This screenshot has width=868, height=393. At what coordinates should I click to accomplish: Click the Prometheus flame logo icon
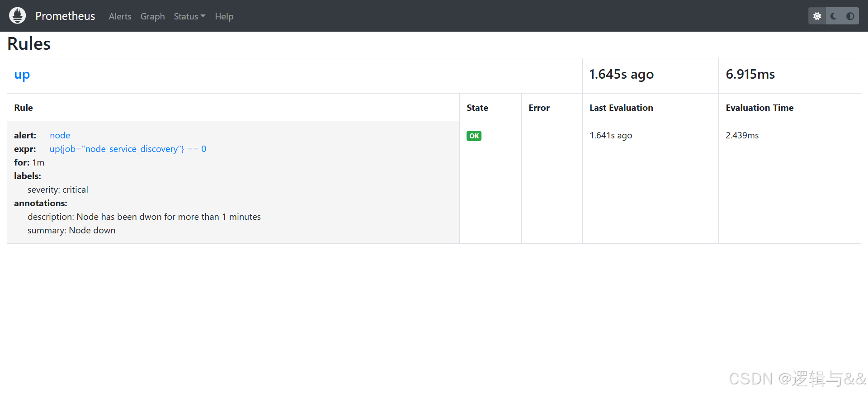(x=18, y=16)
